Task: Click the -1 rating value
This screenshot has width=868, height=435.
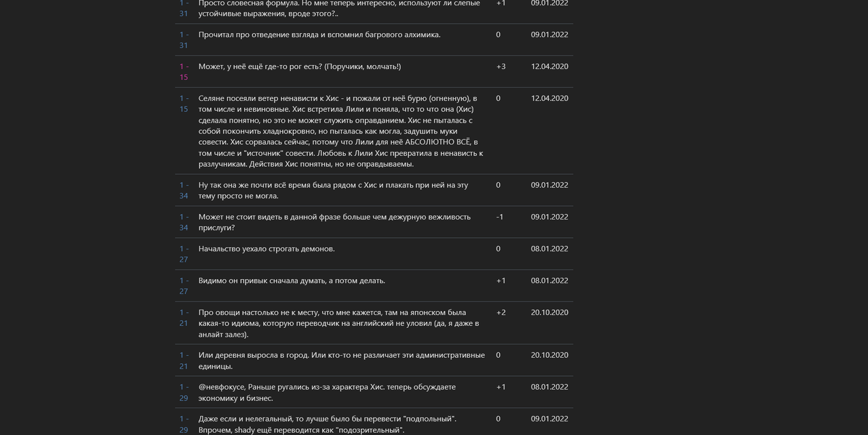Action: 500,217
